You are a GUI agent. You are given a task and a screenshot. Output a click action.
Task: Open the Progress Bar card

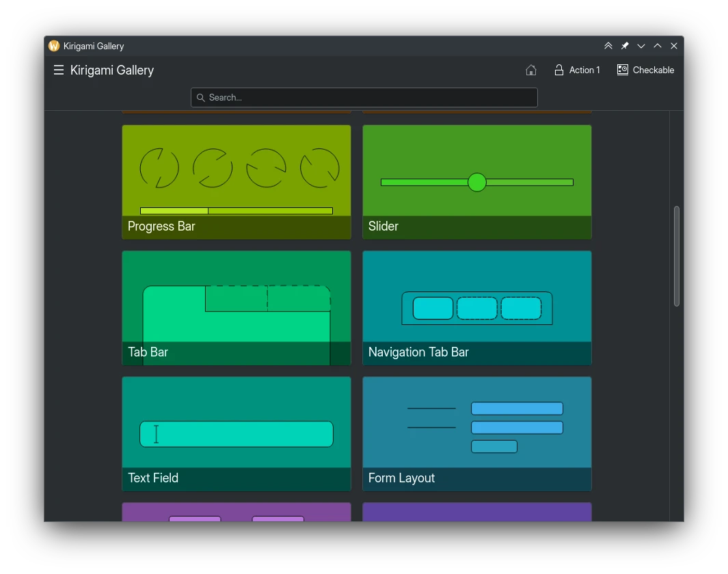click(237, 182)
